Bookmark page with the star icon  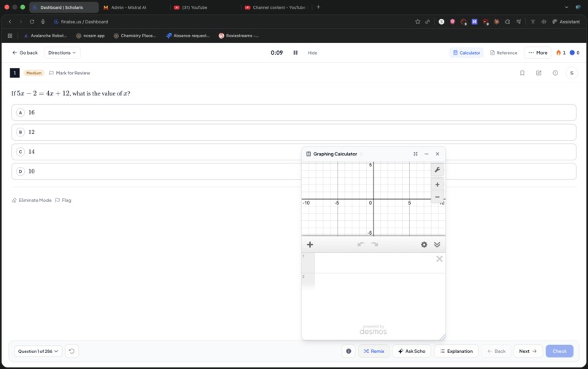(417, 22)
